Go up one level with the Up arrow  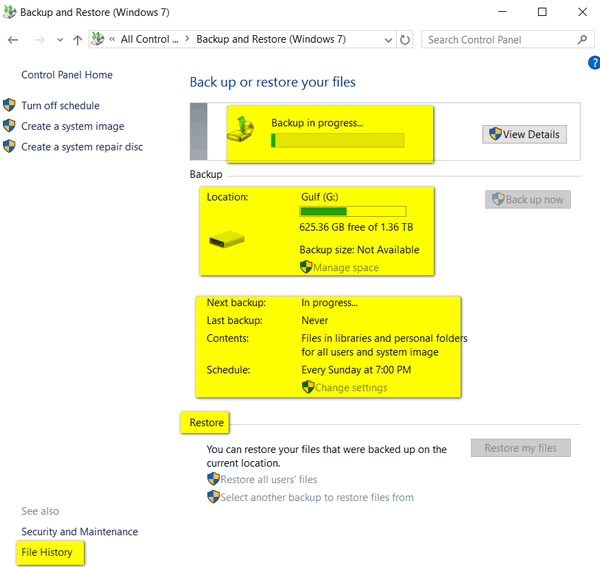[x=78, y=40]
